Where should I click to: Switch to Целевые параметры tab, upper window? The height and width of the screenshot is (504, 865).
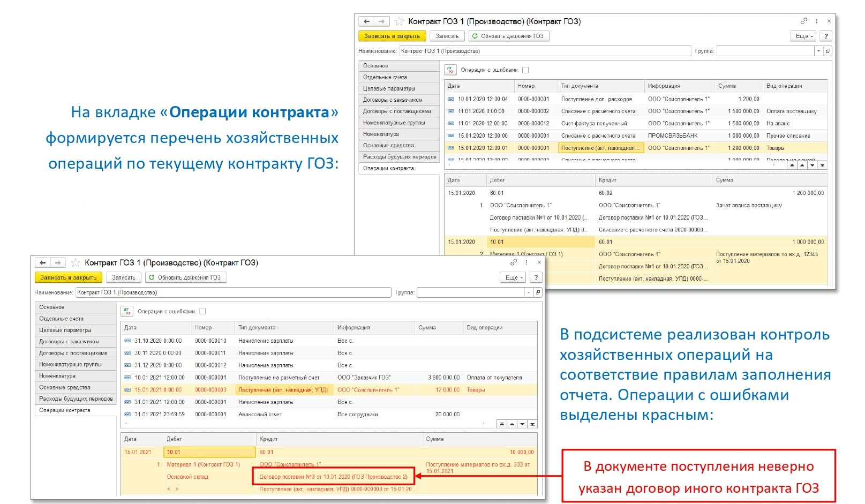point(399,88)
